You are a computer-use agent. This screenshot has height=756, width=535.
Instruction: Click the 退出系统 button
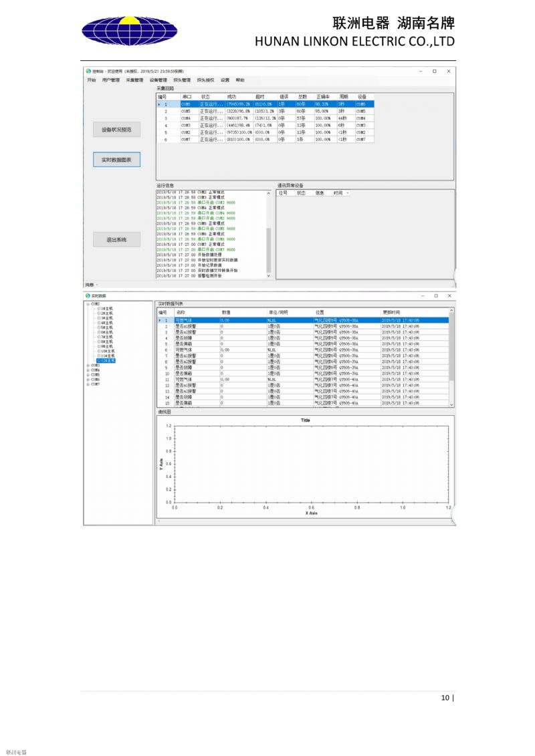pyautogui.click(x=116, y=239)
